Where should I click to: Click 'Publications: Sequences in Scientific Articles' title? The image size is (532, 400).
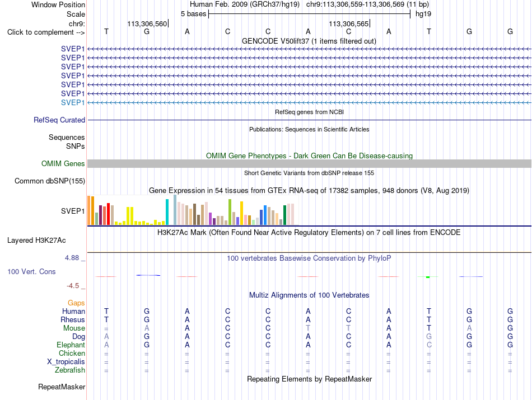309,129
